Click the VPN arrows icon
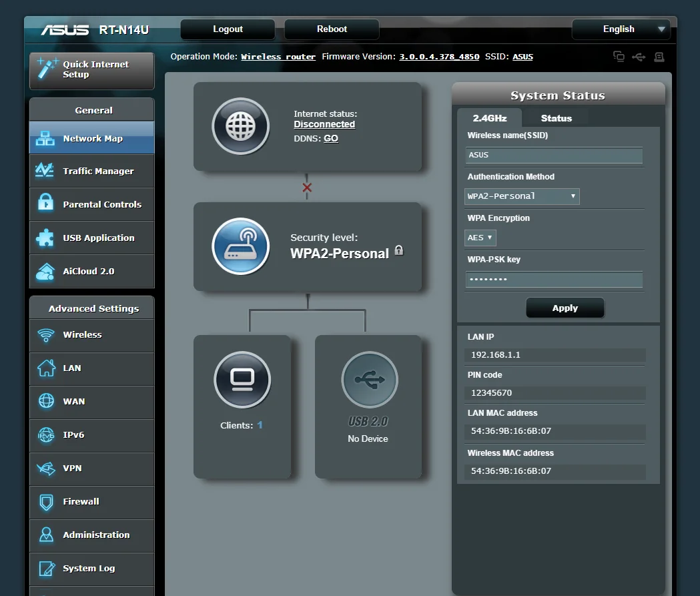Image resolution: width=700 pixels, height=596 pixels. pos(46,468)
